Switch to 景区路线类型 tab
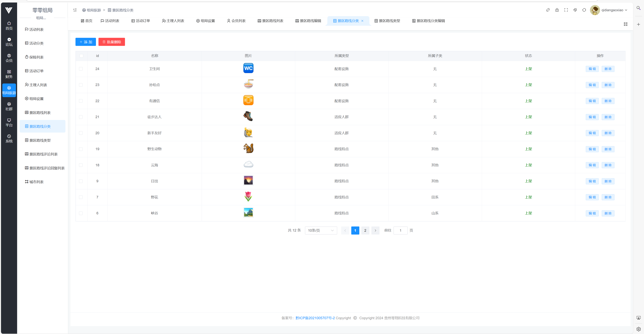644x334 pixels. tap(387, 21)
